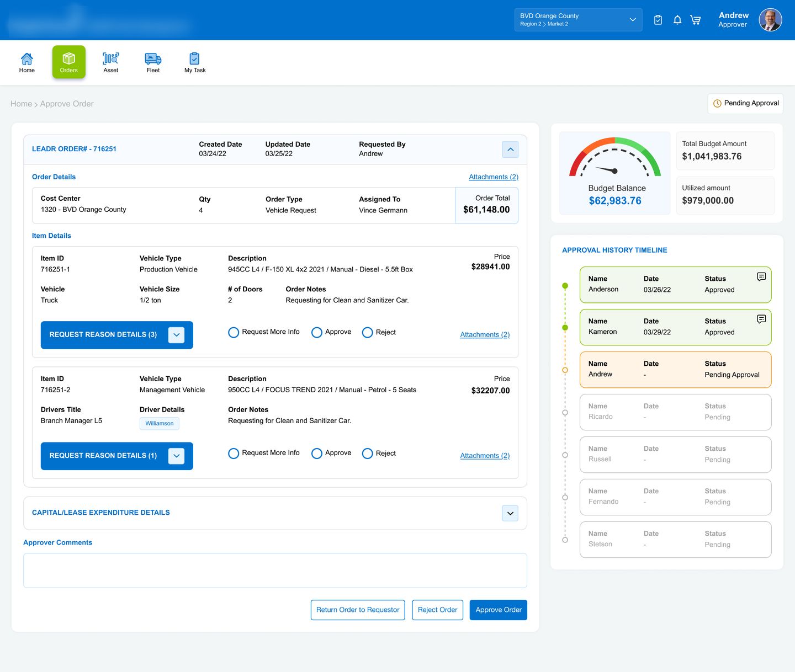Select Russell's pending timeline card
Image resolution: width=795 pixels, height=672 pixels.
[675, 455]
